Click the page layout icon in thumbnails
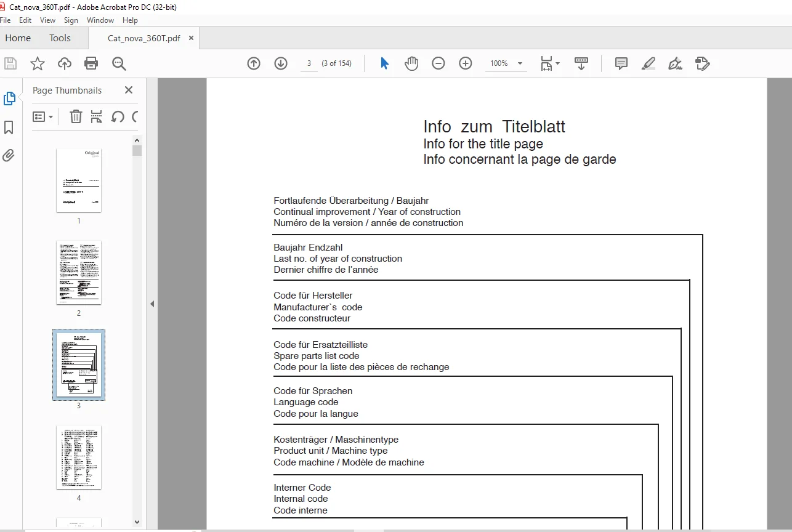Screen dimensions: 792x532 (96, 116)
